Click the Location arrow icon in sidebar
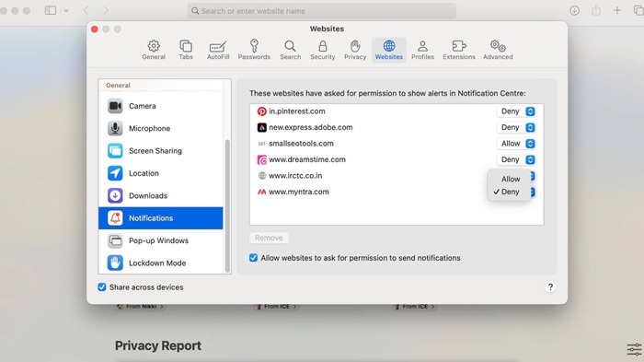 (x=115, y=173)
